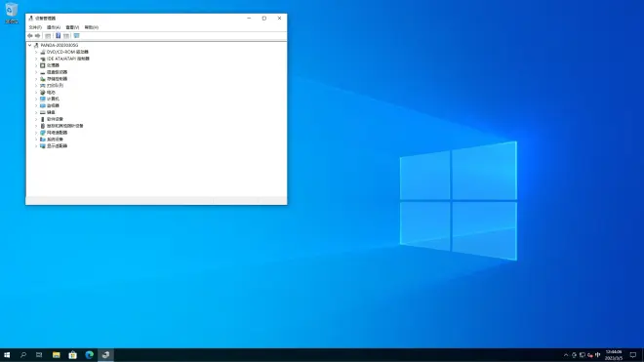Screen dimensions: 644x362
Task: Select the Recycle Bin desktop icon
Action: point(12,13)
